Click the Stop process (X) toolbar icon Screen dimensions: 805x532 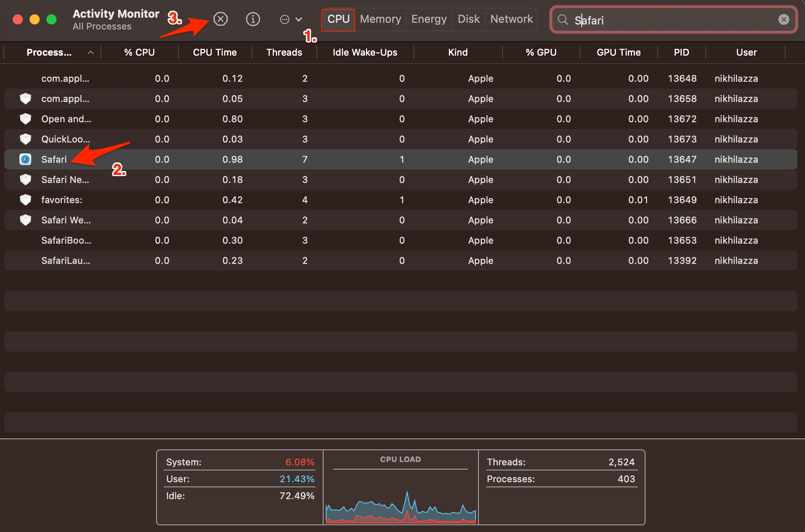pos(220,19)
